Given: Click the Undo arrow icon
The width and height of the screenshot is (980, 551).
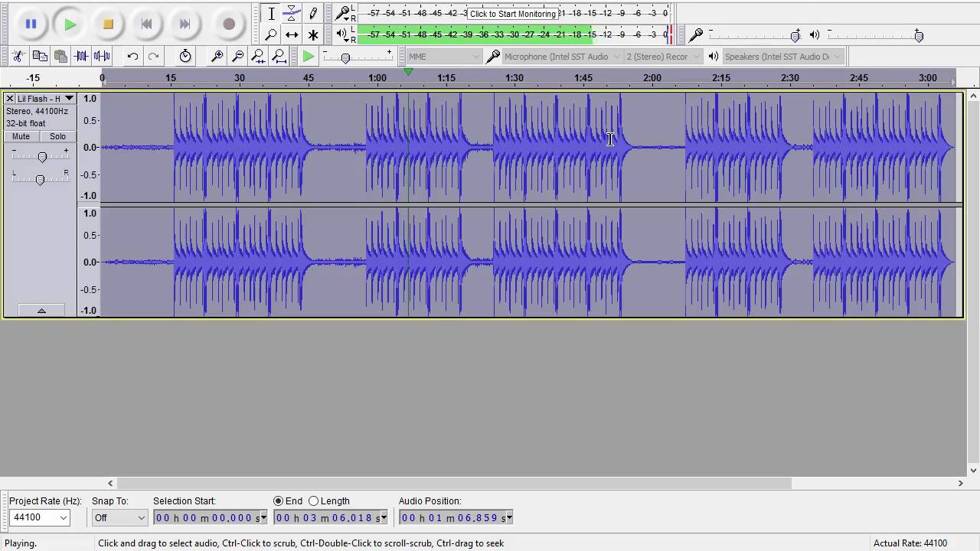Looking at the screenshot, I should point(132,56).
